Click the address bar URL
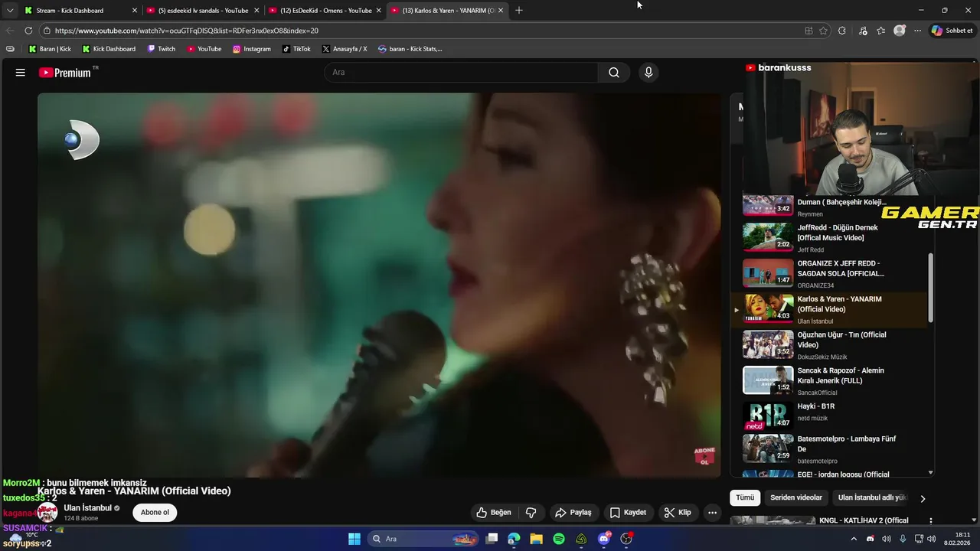 [x=187, y=31]
